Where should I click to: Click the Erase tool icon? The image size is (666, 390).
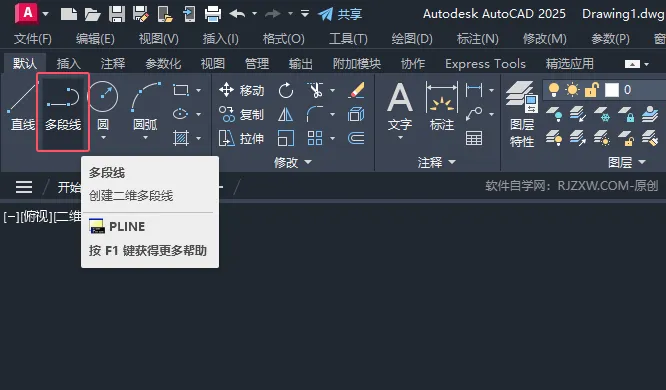point(356,90)
